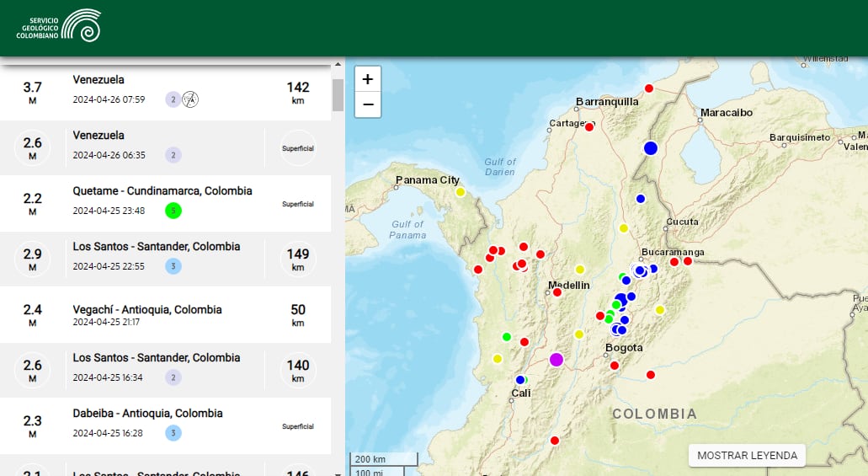Select the yellow marker near Panama City
The image size is (868, 476).
pos(460,192)
